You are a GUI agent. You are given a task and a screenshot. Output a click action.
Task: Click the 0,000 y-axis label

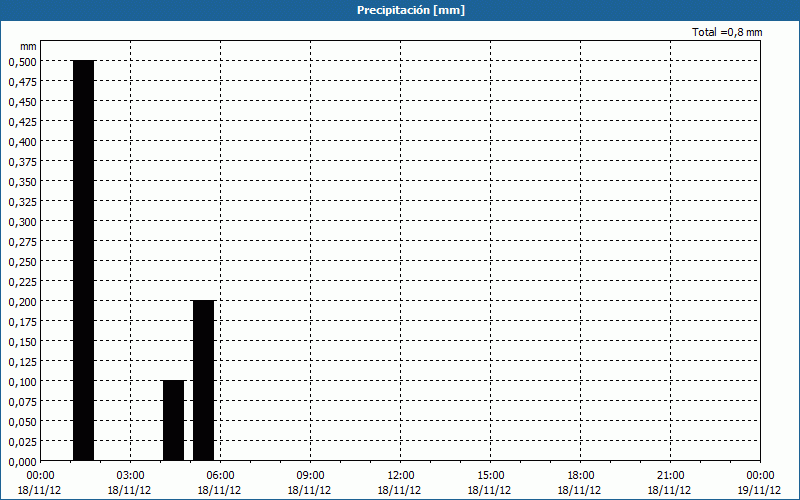[x=23, y=462]
